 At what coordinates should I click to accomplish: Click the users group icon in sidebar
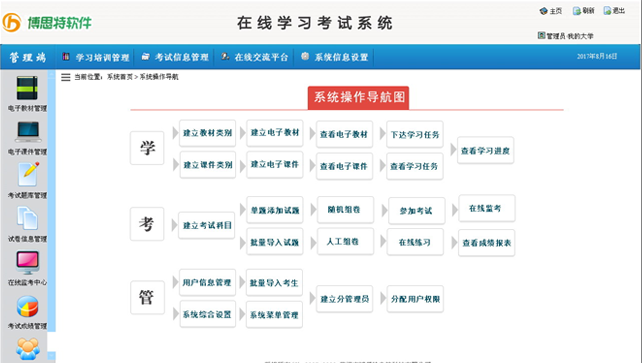click(28, 349)
